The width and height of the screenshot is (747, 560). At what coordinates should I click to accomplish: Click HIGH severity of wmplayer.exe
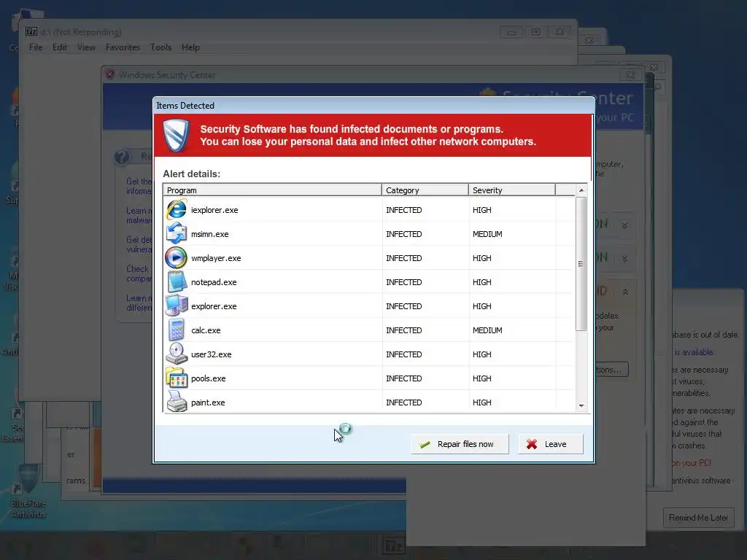pos(481,258)
